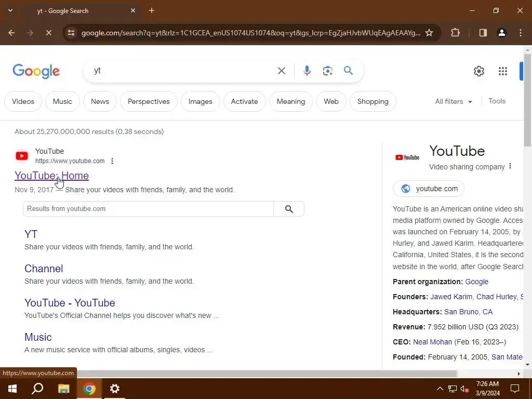The width and height of the screenshot is (532, 399).
Task: Click 'Results from youtube.com' search field
Action: pyautogui.click(x=148, y=209)
